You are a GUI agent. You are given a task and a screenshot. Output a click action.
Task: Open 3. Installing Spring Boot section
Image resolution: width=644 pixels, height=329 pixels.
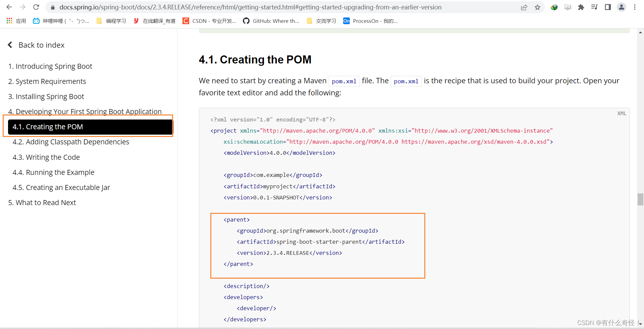pos(46,97)
